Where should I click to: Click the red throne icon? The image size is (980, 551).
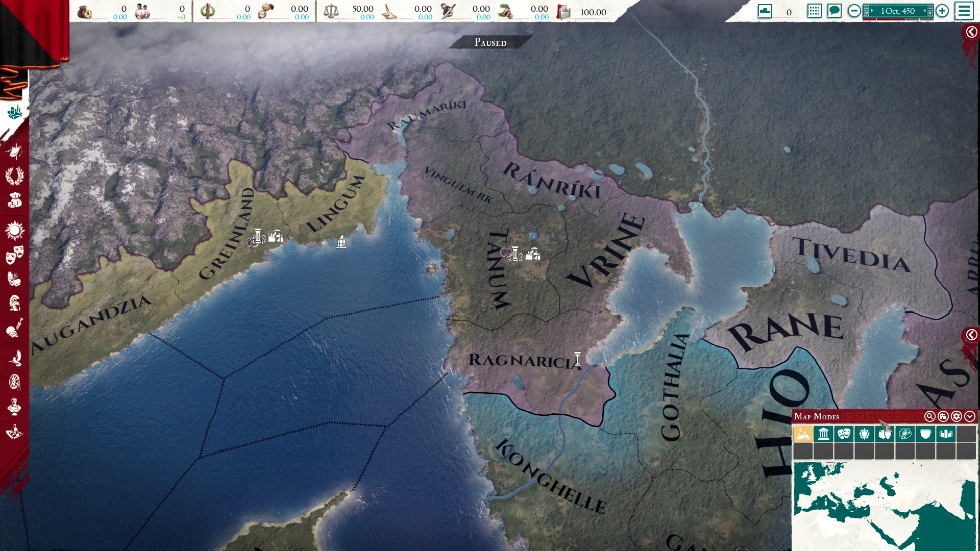tap(563, 12)
